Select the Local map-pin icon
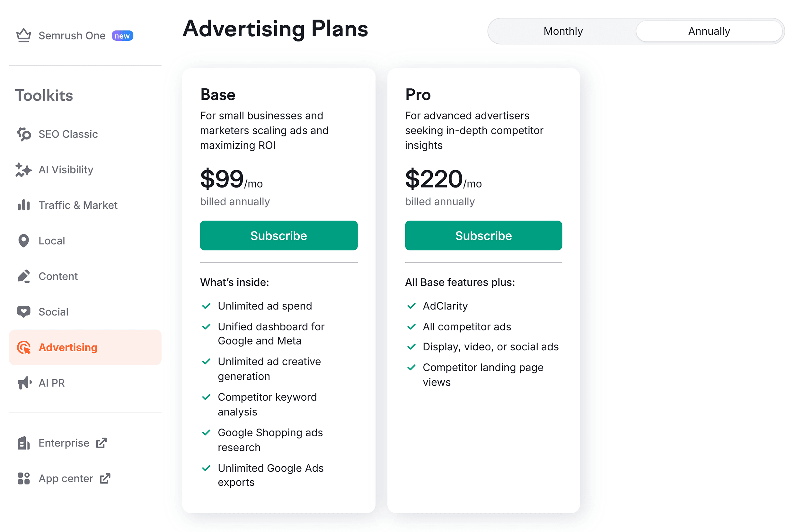Viewport: 803px width, 532px height. [23, 240]
